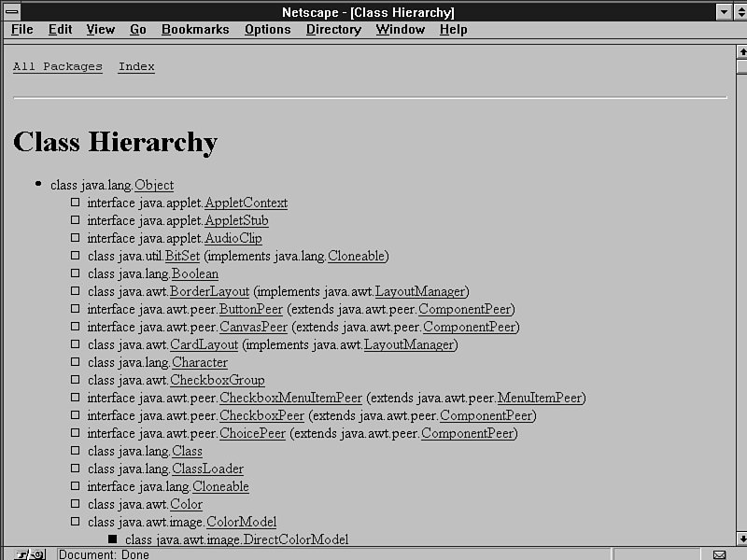
Task: Open the interface java.lang Cloneable link
Action: (220, 486)
